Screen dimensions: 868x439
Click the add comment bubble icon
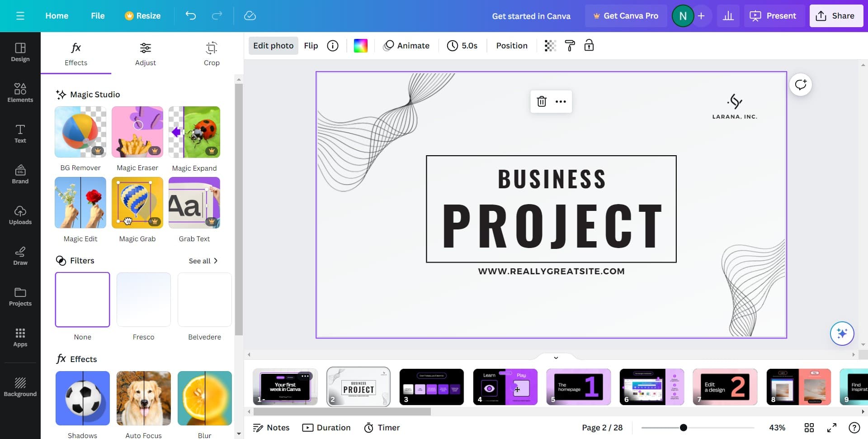coord(800,85)
